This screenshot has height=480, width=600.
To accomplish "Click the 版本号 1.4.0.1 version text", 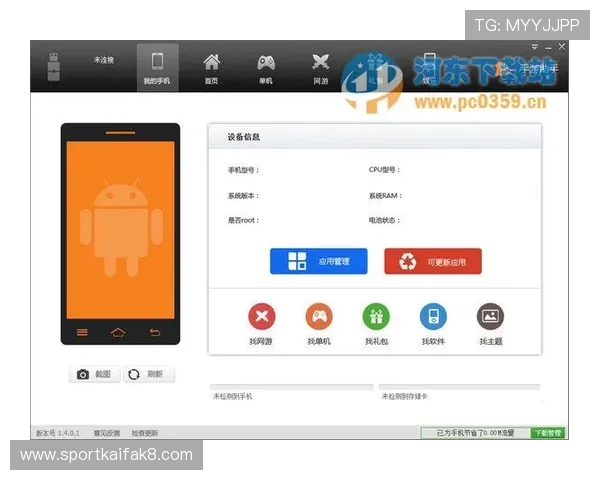I will click(57, 433).
